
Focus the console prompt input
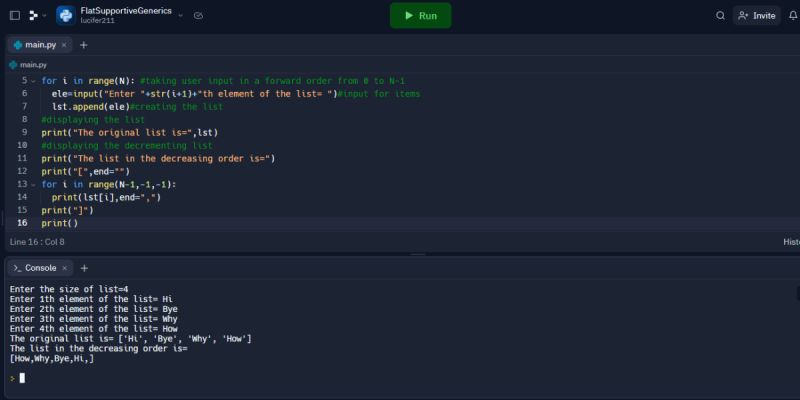22,378
